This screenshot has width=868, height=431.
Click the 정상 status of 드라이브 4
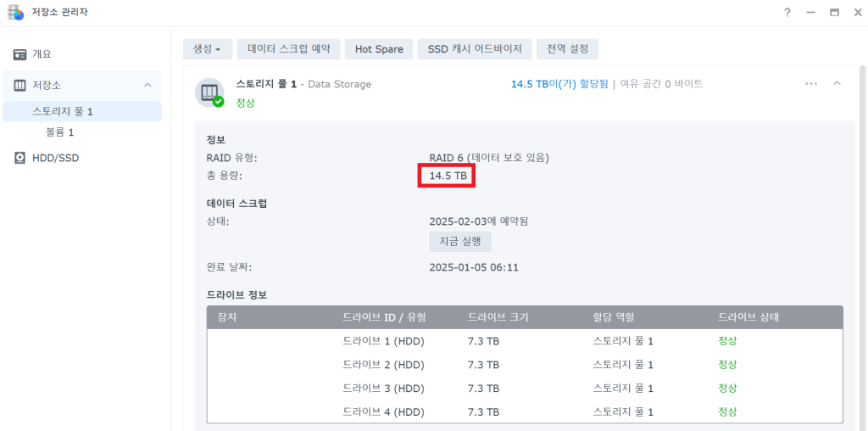[727, 412]
